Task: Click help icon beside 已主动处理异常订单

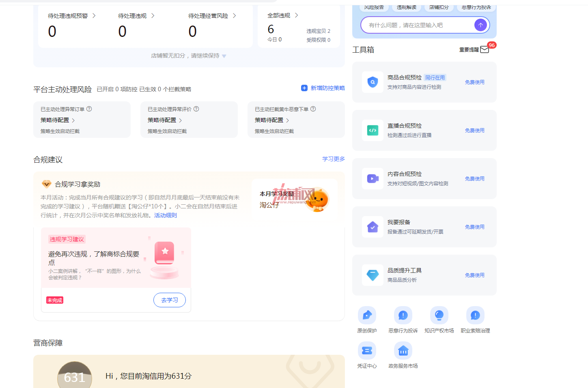Action: click(89, 109)
